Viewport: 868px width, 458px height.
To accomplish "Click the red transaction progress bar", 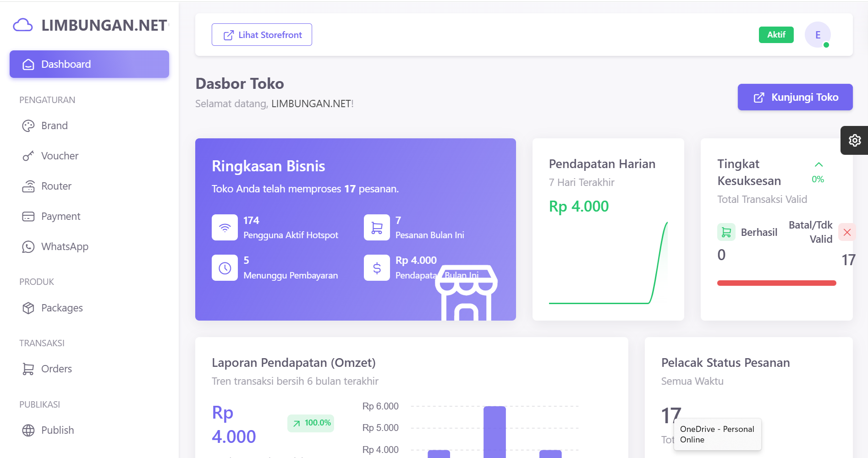I will click(776, 283).
